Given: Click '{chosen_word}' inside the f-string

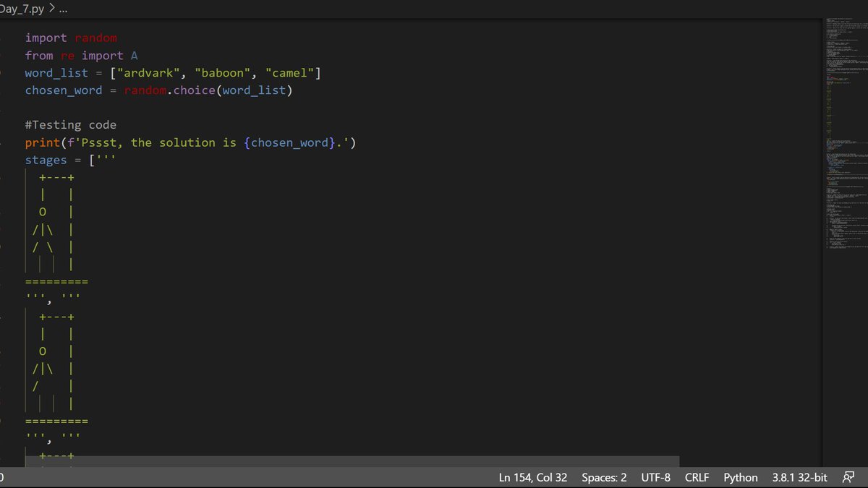Looking at the screenshot, I should pos(290,142).
